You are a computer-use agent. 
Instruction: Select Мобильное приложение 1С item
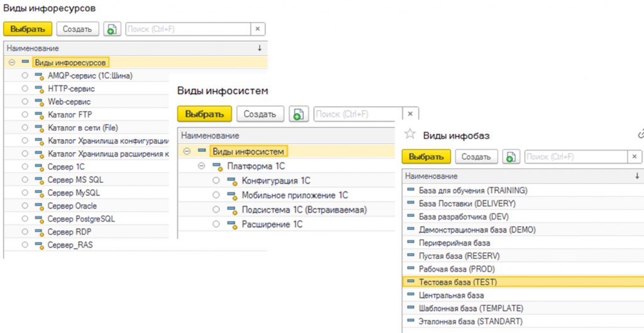(295, 195)
